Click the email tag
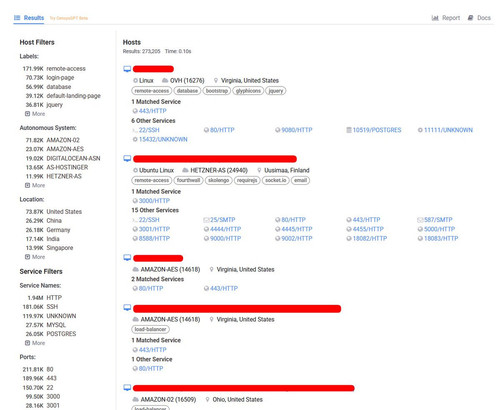This screenshot has height=410, width=500. [x=300, y=180]
